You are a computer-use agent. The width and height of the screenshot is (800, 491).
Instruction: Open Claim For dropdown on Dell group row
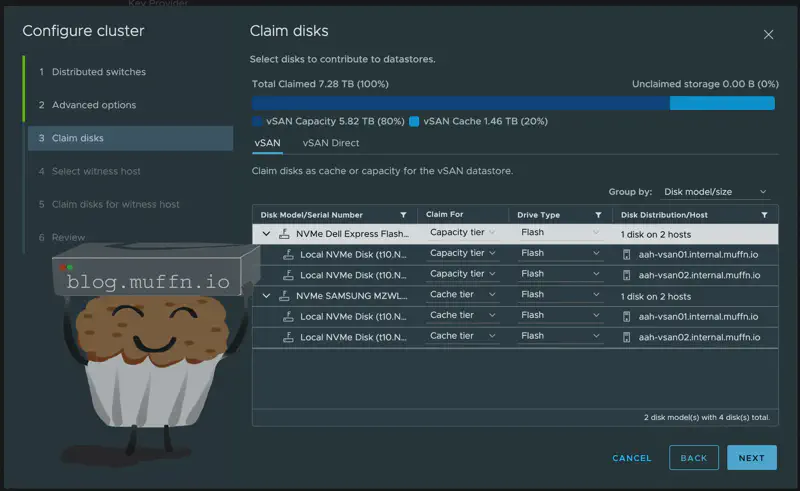pos(463,233)
